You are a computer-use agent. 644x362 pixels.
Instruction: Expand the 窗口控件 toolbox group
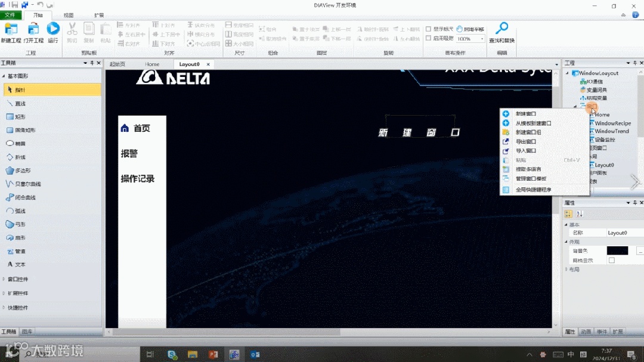coord(4,279)
